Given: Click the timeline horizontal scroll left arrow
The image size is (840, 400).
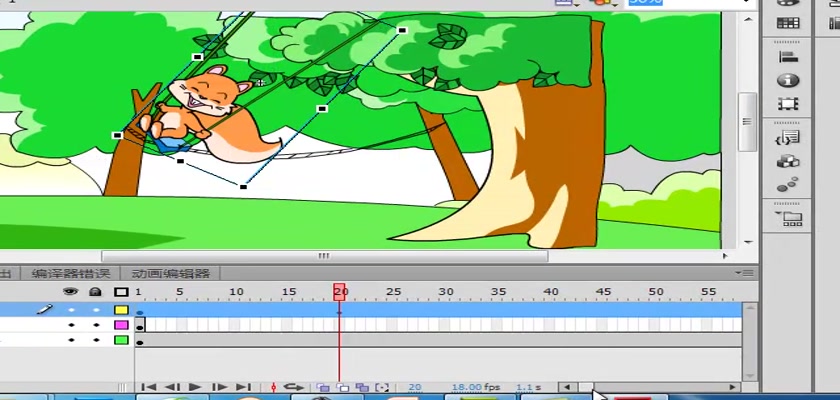Looking at the screenshot, I should pos(567,387).
